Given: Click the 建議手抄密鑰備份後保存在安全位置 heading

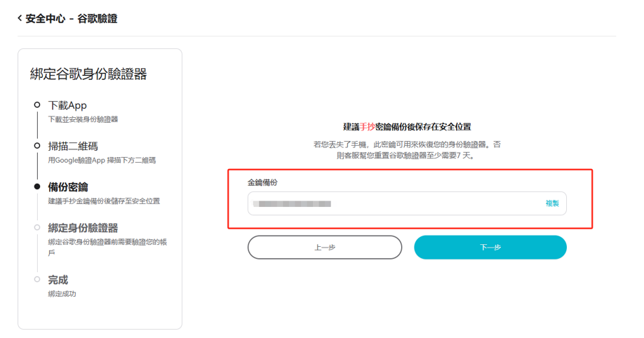Looking at the screenshot, I should (407, 127).
